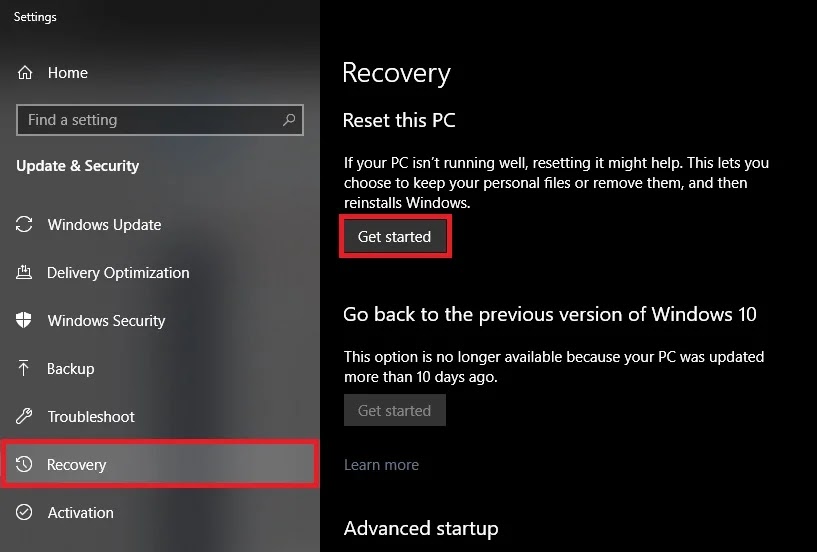Click the Troubleshoot wrench icon
The width and height of the screenshot is (817, 552).
click(x=24, y=416)
